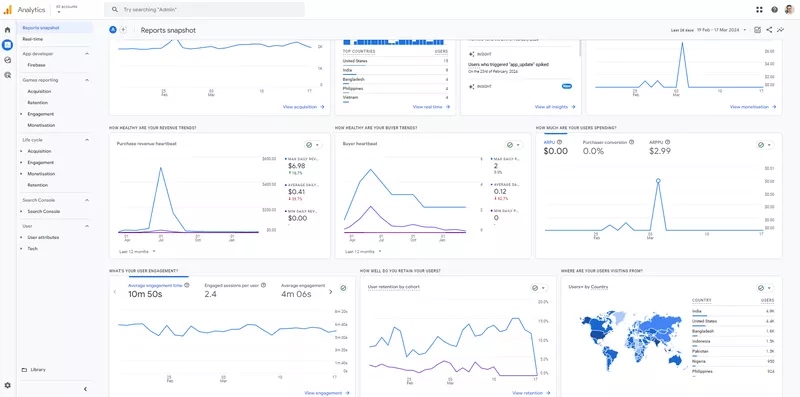
Task: Open the Explore icon in the left rail
Action: coord(7,60)
